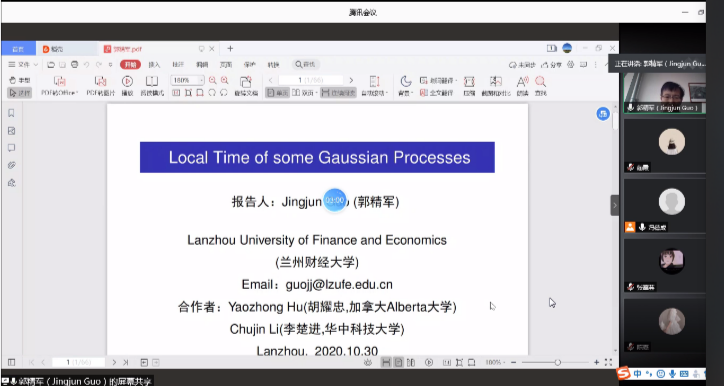The height and width of the screenshot is (386, 724).
Task: Switch to the Insert ribbon tab
Action: [154, 65]
